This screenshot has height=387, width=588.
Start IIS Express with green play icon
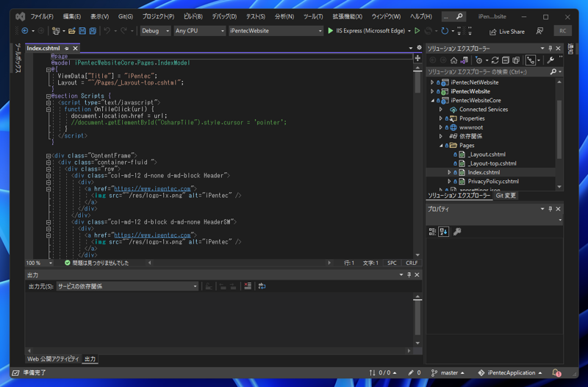point(330,31)
